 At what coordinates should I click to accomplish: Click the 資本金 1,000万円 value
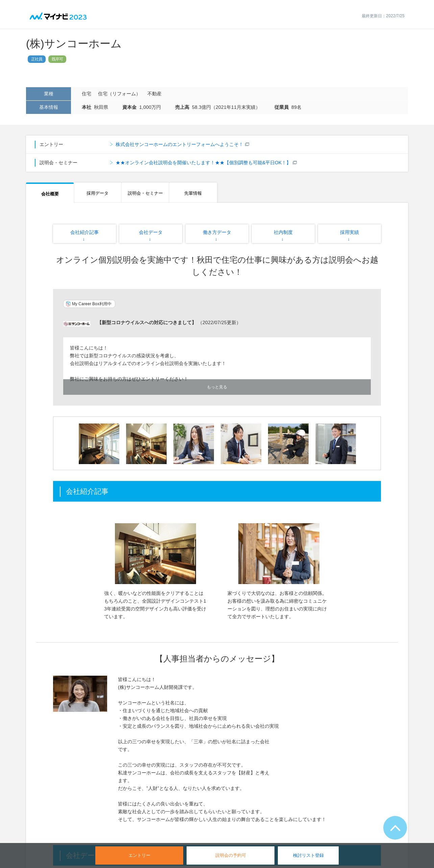(142, 107)
